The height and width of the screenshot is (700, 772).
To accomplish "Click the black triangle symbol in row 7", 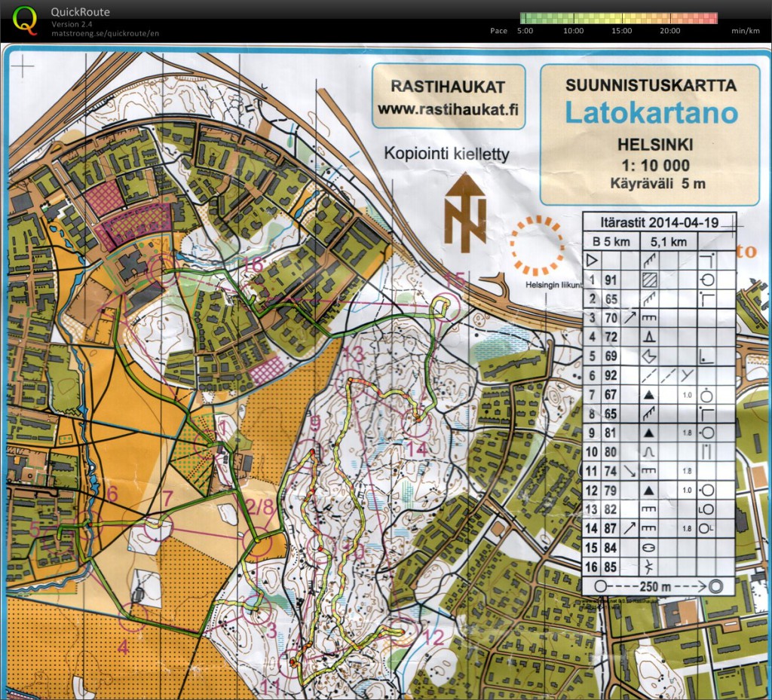I will [649, 395].
